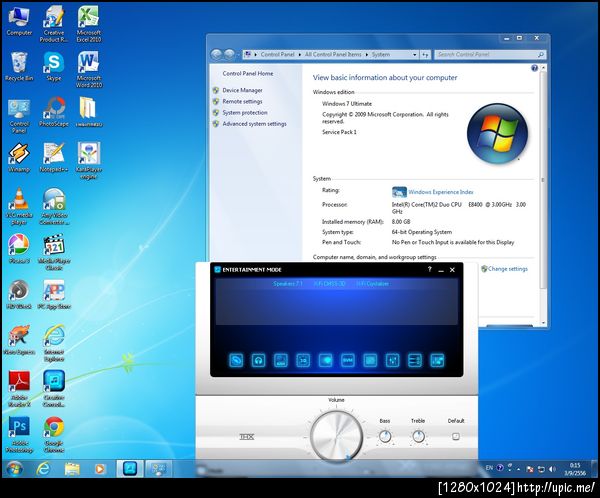This screenshot has height=498, width=600.
Task: Open Windows Media Player from taskbar
Action: click(x=99, y=469)
